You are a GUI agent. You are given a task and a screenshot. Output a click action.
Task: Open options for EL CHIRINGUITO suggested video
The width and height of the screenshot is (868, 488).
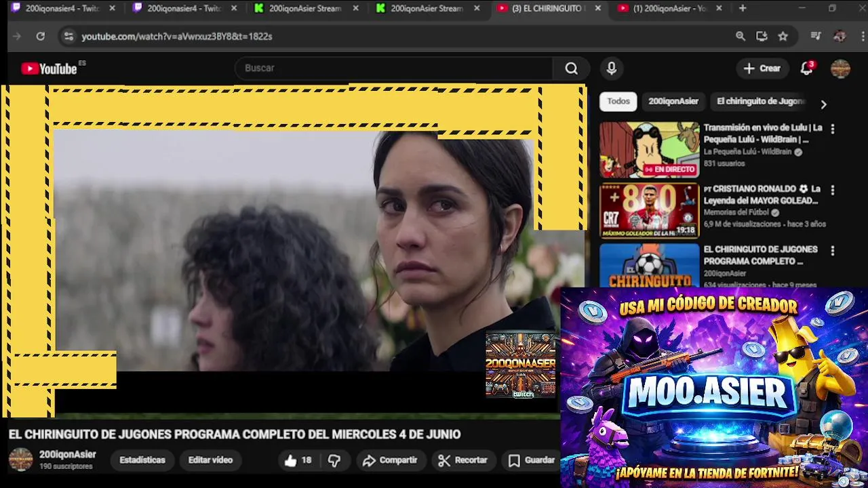pos(832,251)
